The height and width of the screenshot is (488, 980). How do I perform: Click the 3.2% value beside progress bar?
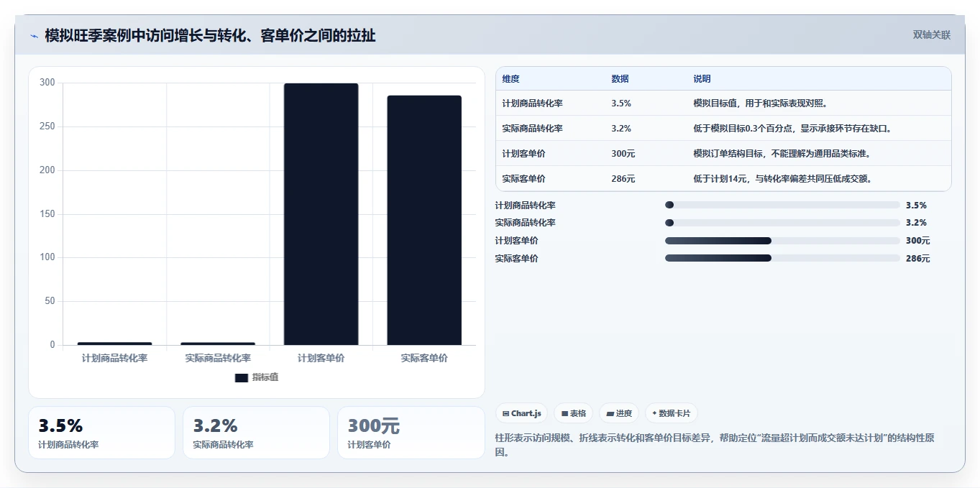click(916, 223)
